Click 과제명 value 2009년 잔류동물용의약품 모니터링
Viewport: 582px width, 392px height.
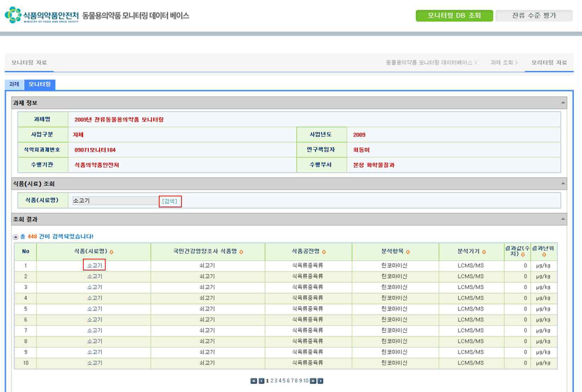pos(119,119)
